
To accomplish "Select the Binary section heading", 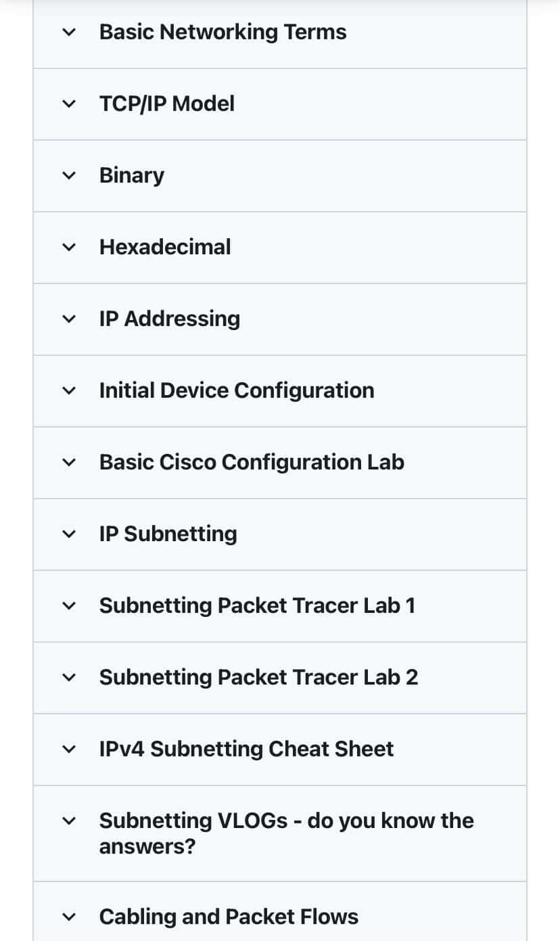I will coord(132,176).
